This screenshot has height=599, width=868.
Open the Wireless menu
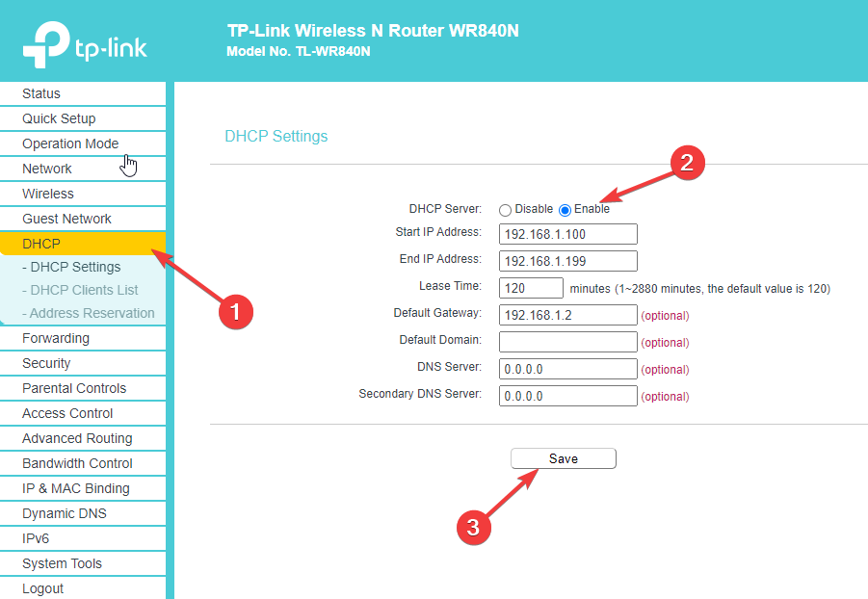83,194
